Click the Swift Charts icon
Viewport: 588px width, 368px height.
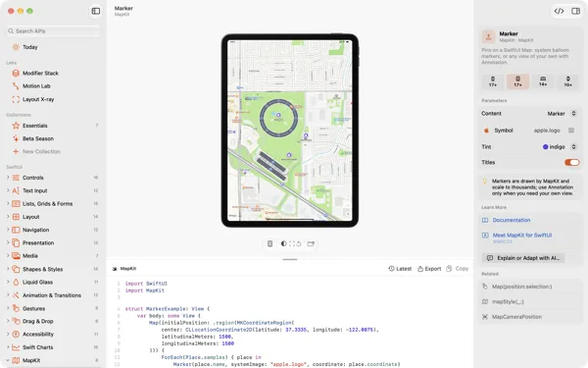(x=16, y=347)
